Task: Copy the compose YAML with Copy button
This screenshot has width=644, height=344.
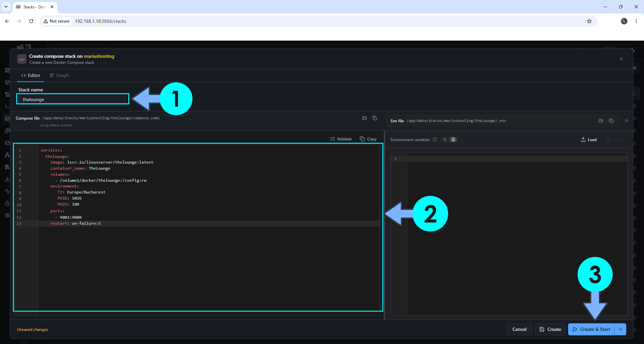Action: coord(368,139)
